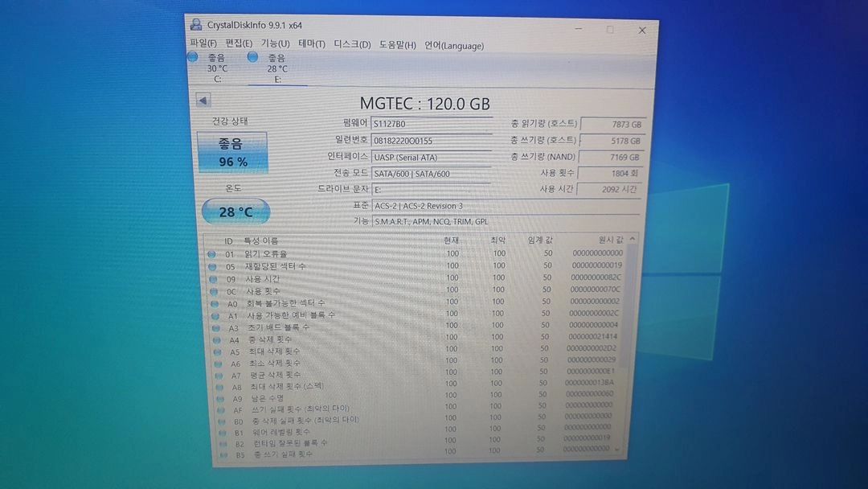Click the previous disk arrow button
868x489 pixels.
coord(203,101)
